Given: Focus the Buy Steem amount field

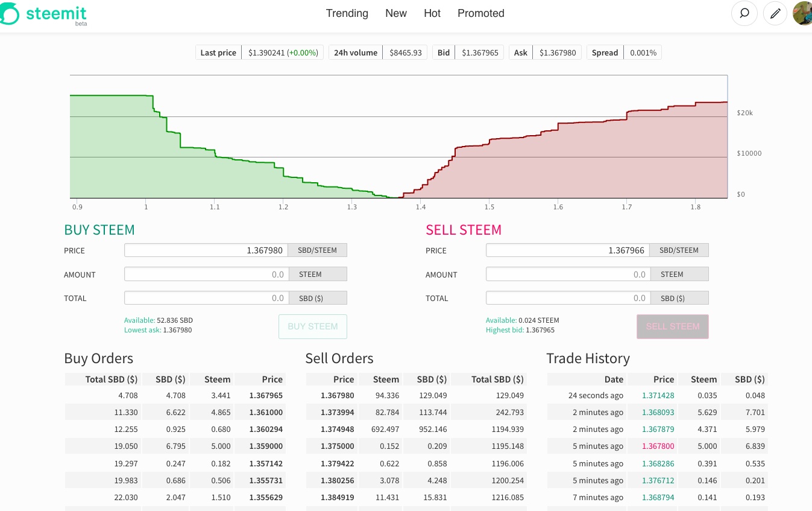Looking at the screenshot, I should (206, 275).
